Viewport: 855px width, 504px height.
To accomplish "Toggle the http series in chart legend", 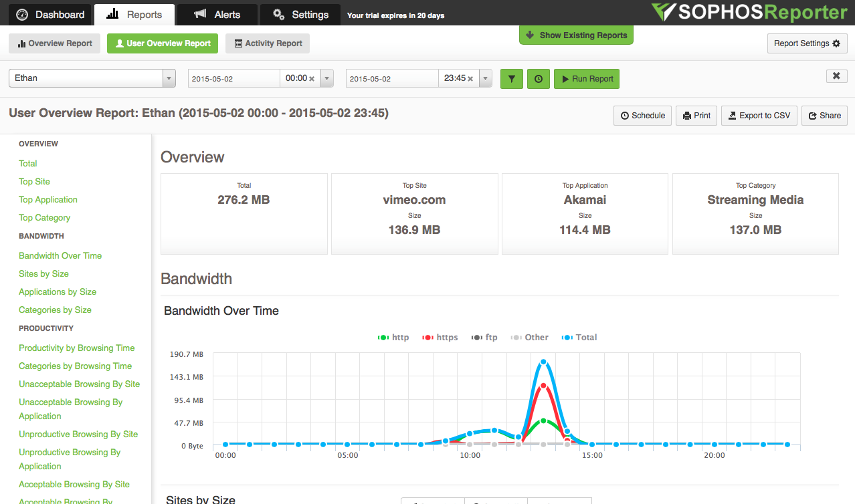I will 393,338.
